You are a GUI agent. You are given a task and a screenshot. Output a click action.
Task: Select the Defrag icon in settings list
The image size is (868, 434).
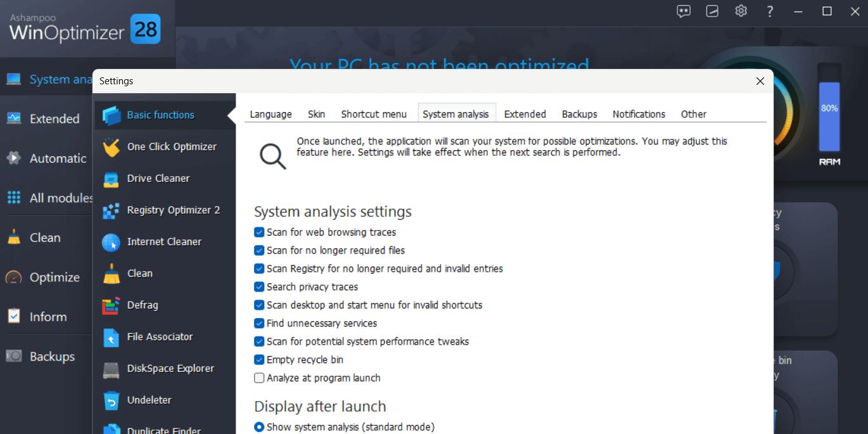point(112,305)
